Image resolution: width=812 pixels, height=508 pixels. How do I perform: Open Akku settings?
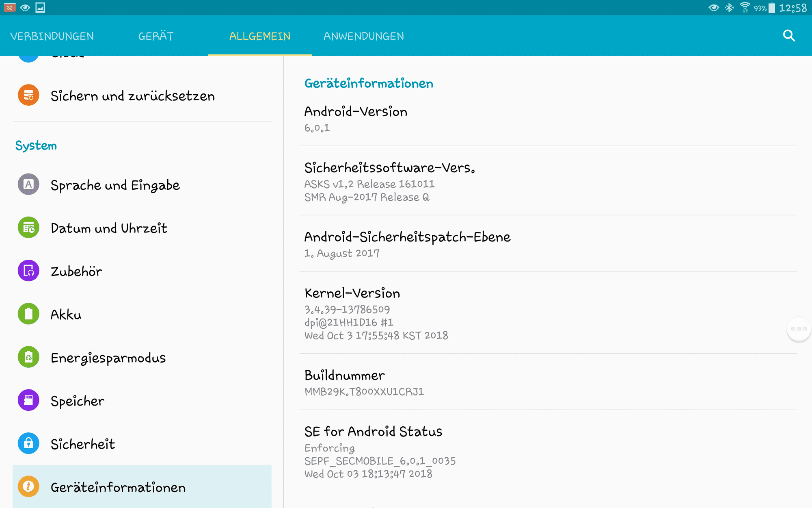coord(142,314)
